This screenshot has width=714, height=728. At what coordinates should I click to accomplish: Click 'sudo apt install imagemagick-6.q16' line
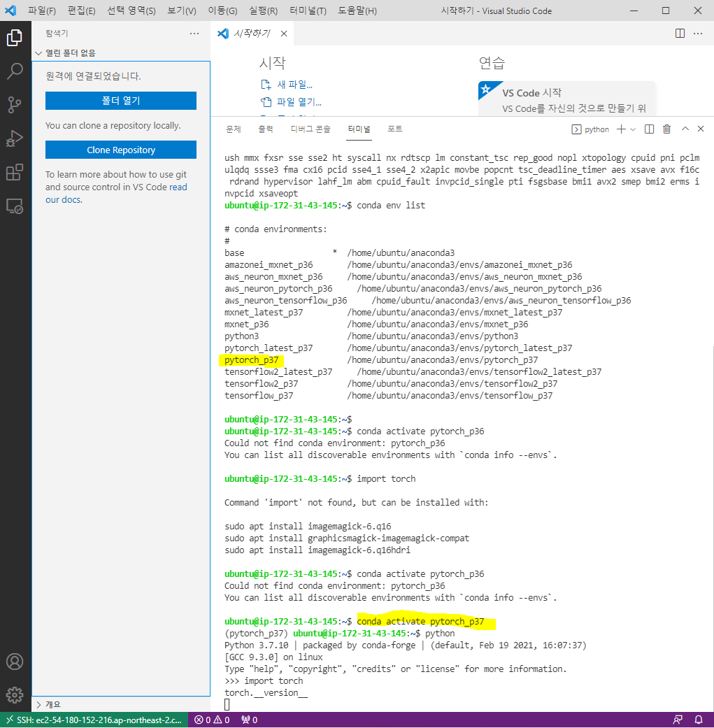point(308,526)
